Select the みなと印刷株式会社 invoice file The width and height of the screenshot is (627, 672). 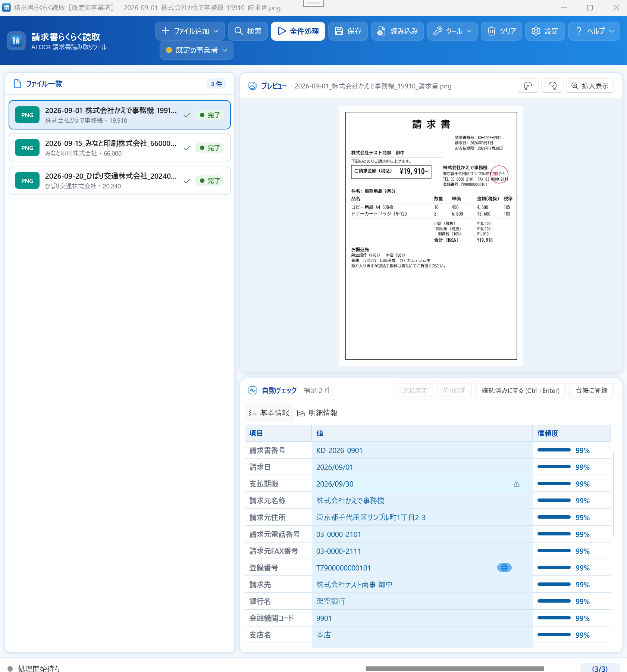(120, 148)
